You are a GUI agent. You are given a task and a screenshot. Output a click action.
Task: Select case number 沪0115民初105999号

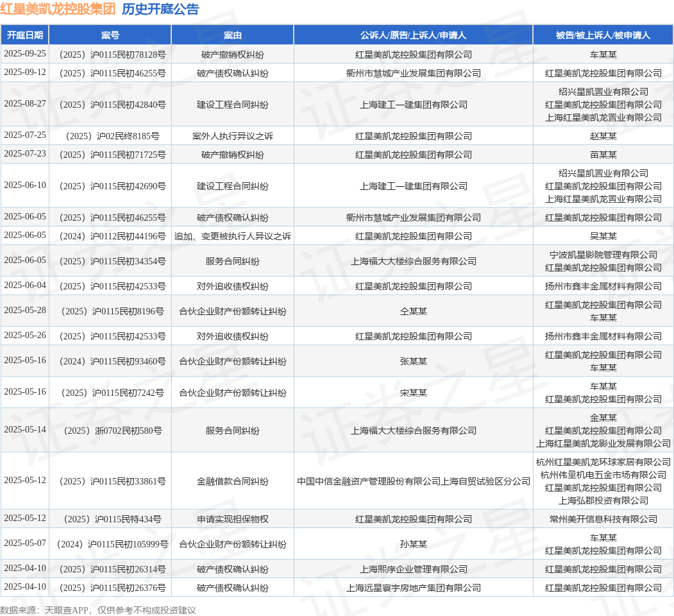[x=113, y=544]
